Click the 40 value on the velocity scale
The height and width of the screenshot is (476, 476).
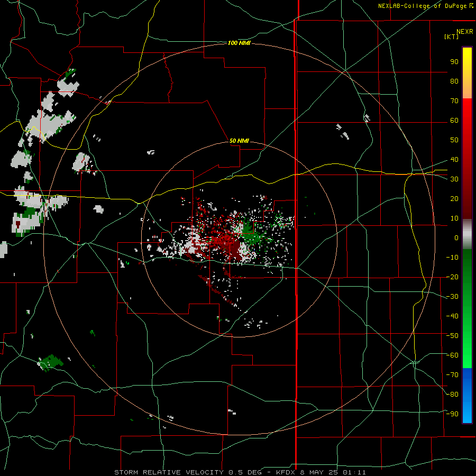454,160
